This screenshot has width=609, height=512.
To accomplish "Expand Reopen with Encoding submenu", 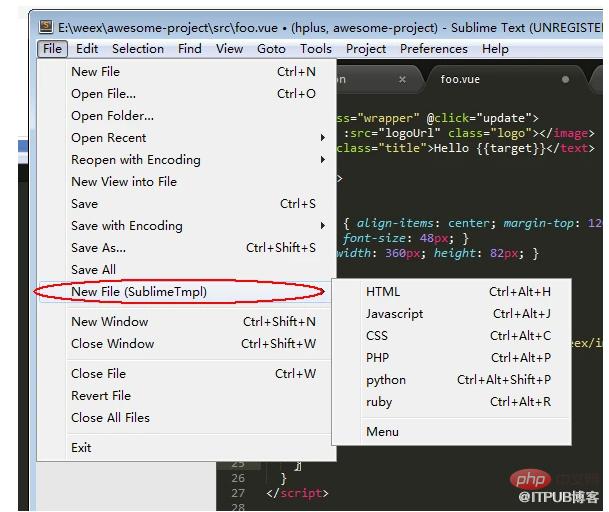I will pyautogui.click(x=187, y=160).
